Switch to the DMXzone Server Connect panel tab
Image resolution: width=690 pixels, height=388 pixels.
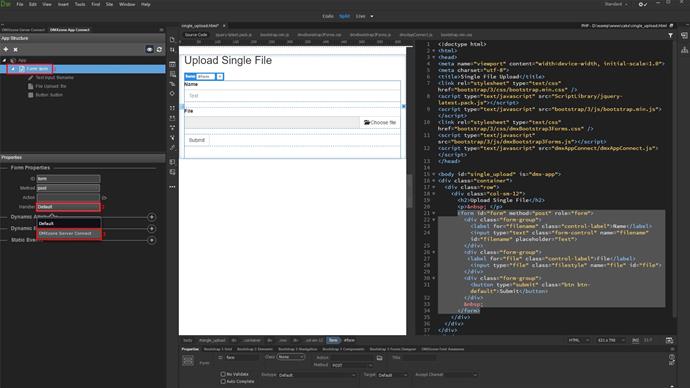pos(23,30)
